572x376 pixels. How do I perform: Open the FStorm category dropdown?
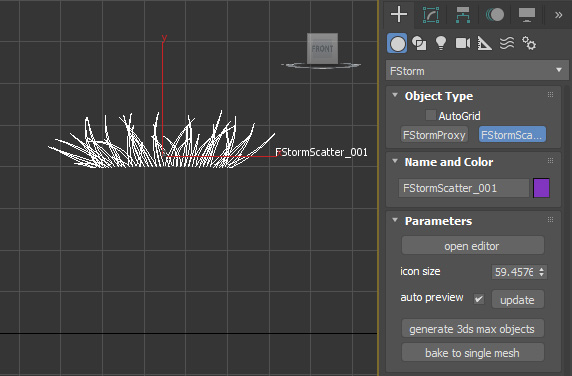477,71
